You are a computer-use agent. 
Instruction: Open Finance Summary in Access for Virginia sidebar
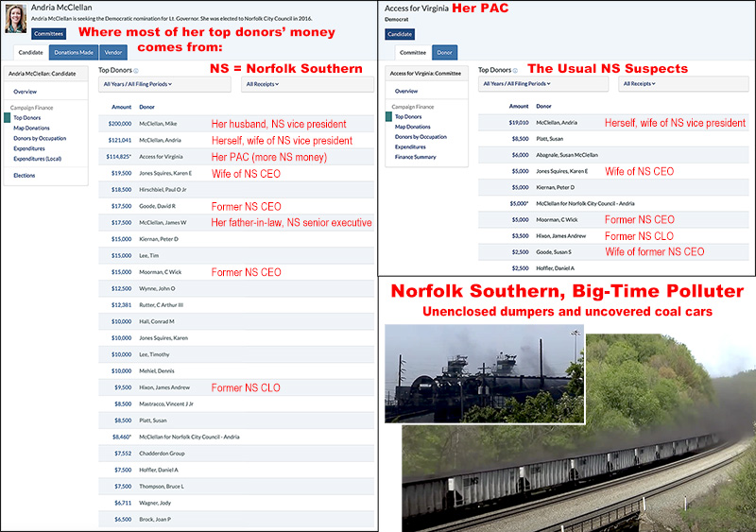(416, 157)
